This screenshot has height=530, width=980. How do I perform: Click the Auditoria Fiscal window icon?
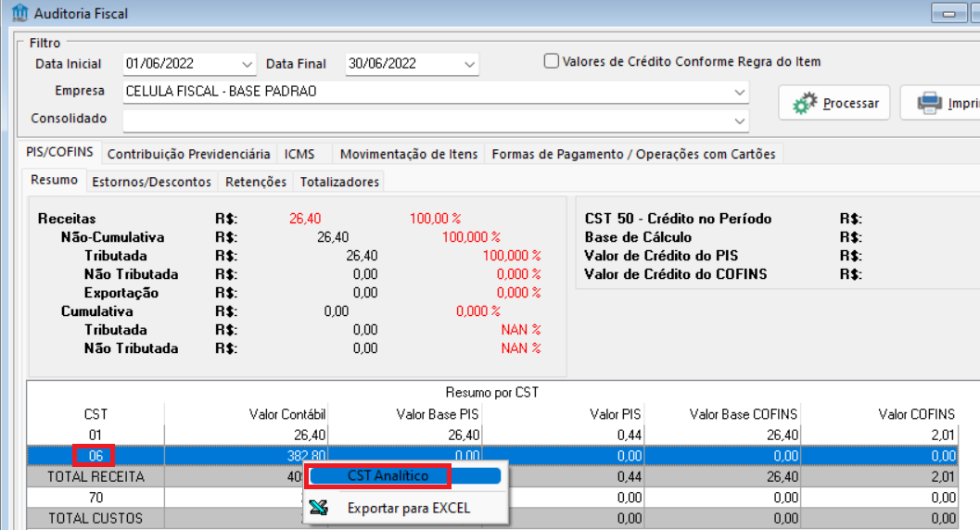[20, 12]
